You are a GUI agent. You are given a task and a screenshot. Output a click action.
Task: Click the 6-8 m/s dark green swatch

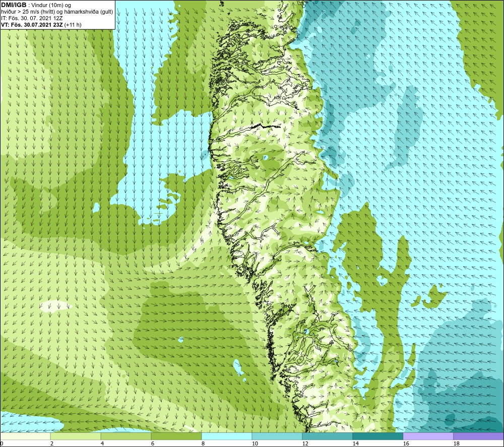tap(176, 436)
